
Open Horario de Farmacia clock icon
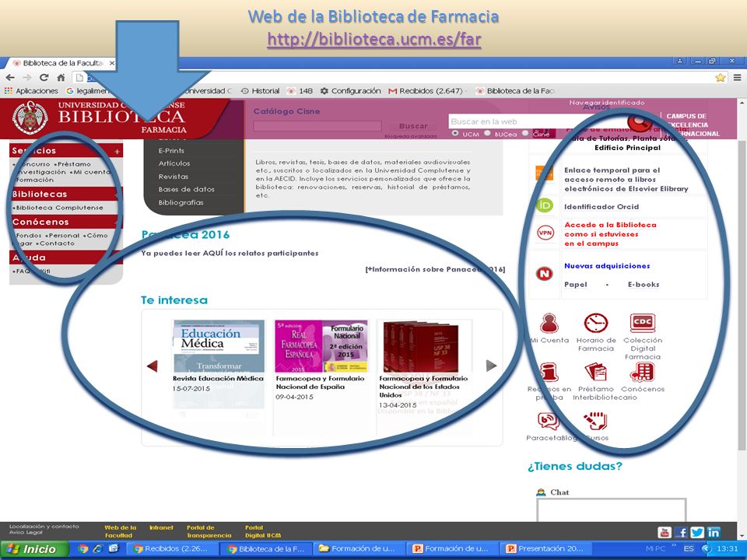(x=596, y=323)
